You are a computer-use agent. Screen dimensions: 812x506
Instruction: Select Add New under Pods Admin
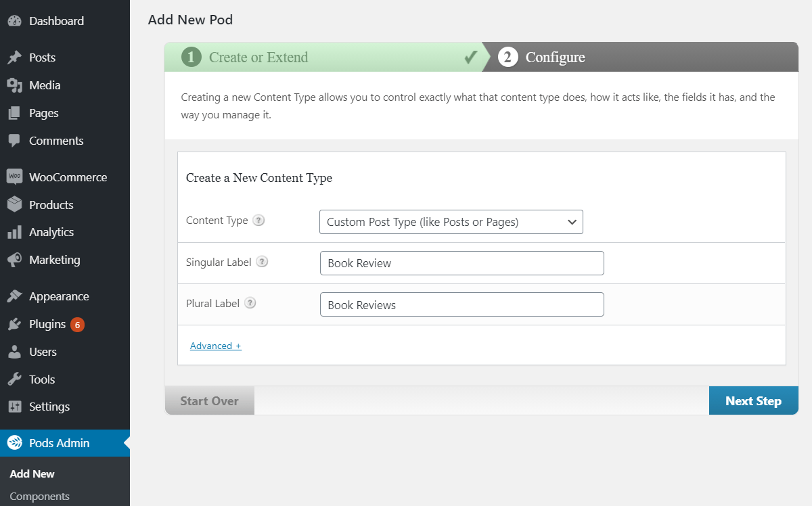point(32,474)
